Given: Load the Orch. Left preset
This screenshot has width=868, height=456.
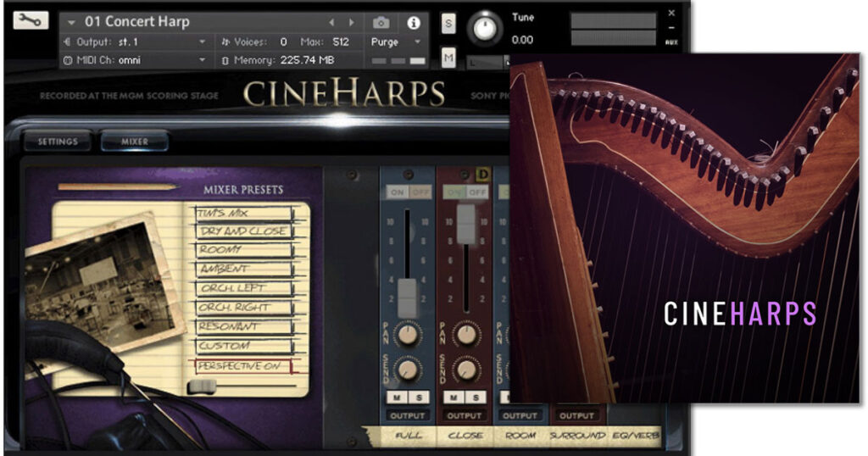Looking at the screenshot, I should (243, 289).
